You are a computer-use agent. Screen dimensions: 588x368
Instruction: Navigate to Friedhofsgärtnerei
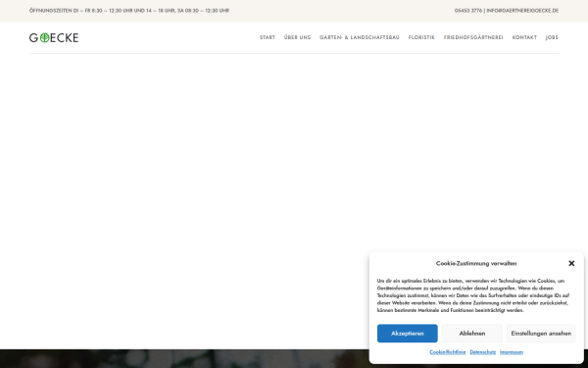[x=473, y=37]
